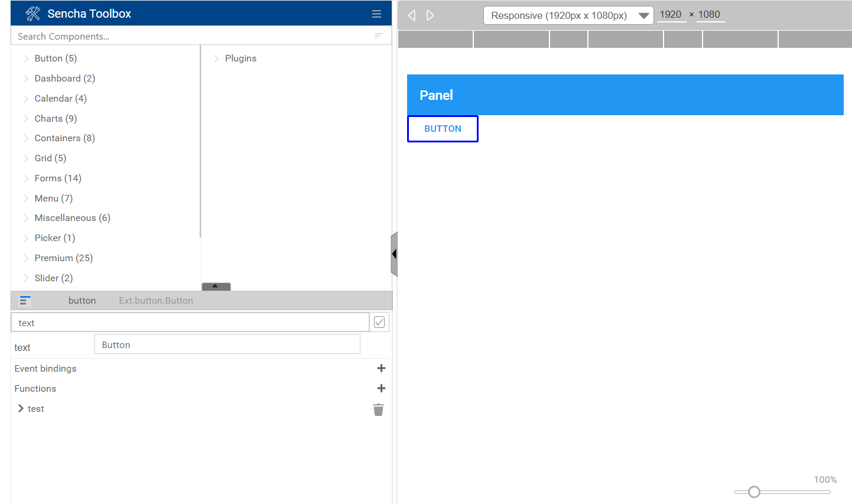The height and width of the screenshot is (504, 852).
Task: Add a new Event binding with the plus icon
Action: point(381,368)
